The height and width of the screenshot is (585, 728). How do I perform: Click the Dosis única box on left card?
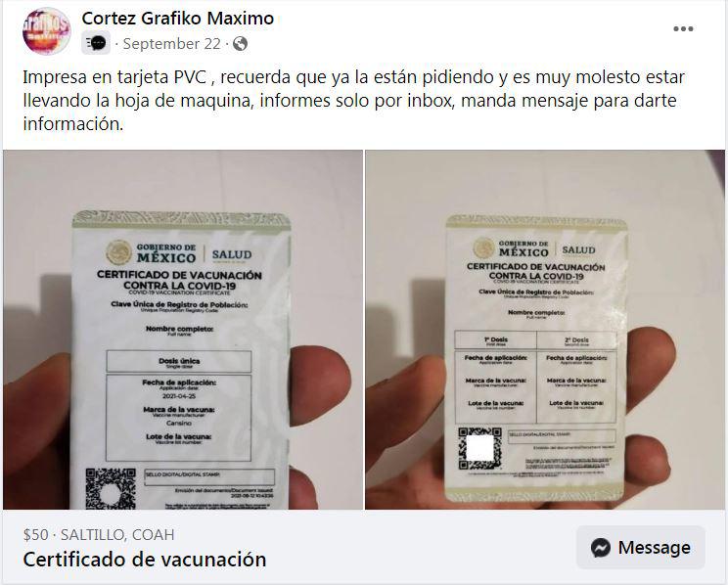pyautogui.click(x=179, y=361)
